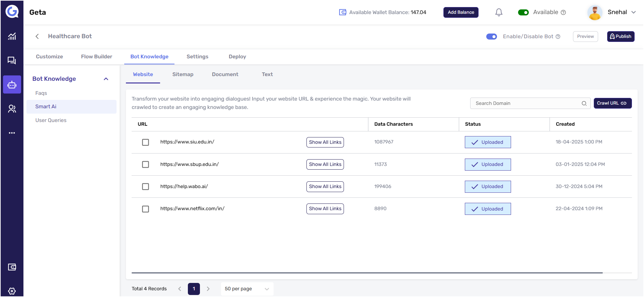Click the more options ellipsis in sidebar
Viewport: 644px width, 297px height.
point(12,133)
